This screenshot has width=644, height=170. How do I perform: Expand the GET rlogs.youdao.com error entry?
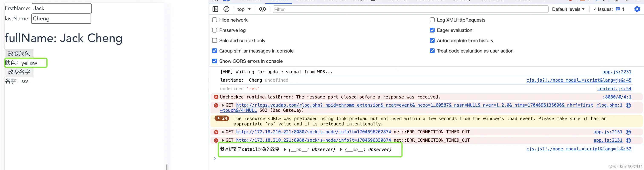[x=223, y=105]
